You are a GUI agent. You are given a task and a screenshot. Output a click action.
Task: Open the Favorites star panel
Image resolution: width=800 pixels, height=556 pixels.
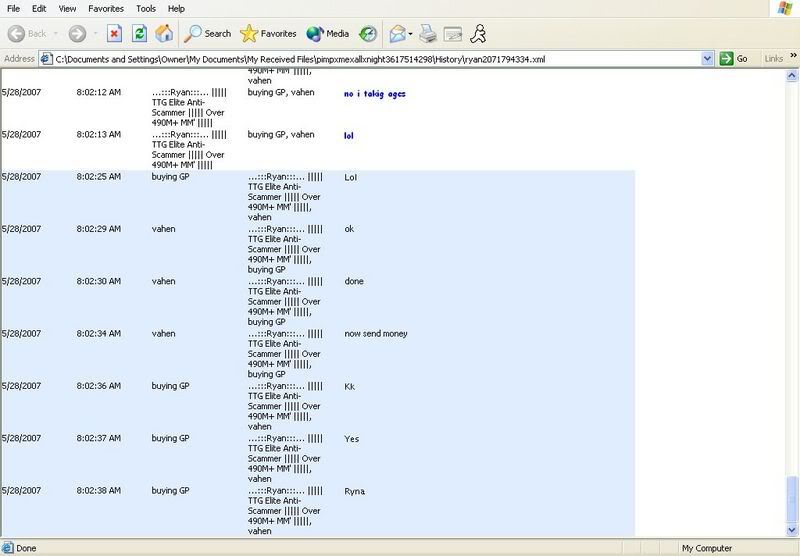click(270, 33)
